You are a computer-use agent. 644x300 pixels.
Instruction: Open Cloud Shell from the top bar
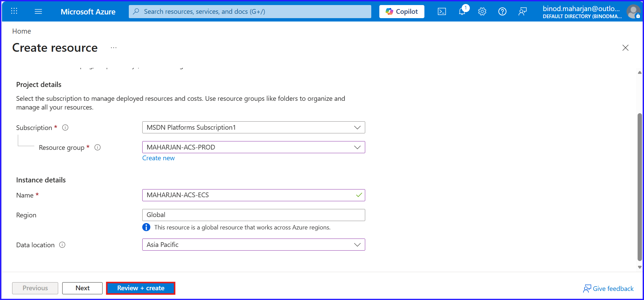(442, 11)
